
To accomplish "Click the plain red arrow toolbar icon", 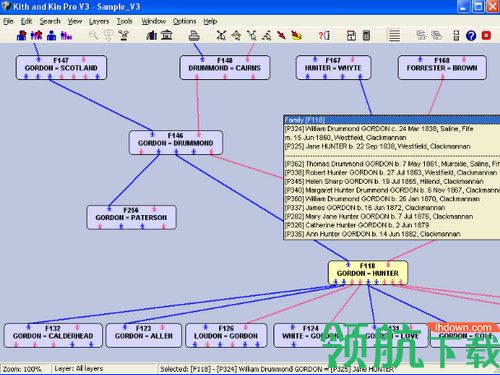I will [282, 35].
